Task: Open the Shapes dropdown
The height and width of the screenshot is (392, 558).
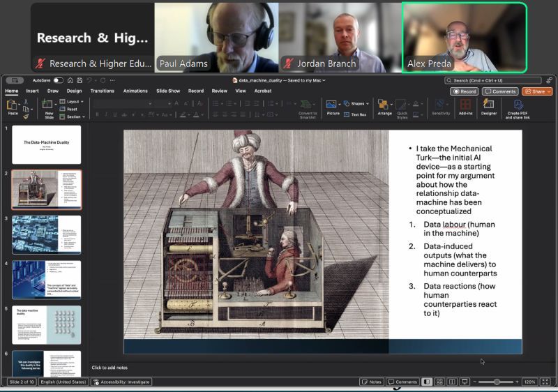Action: pyautogui.click(x=356, y=103)
